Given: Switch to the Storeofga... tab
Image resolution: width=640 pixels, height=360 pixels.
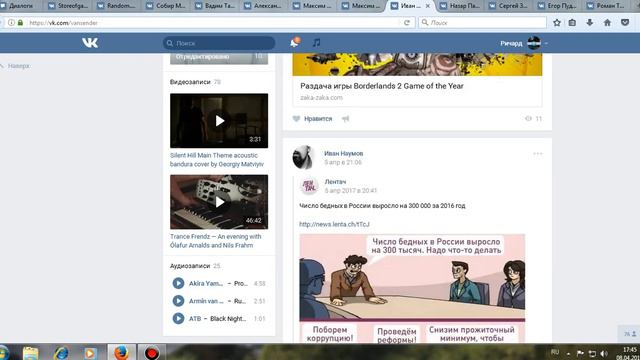Looking at the screenshot, I should pos(68,6).
